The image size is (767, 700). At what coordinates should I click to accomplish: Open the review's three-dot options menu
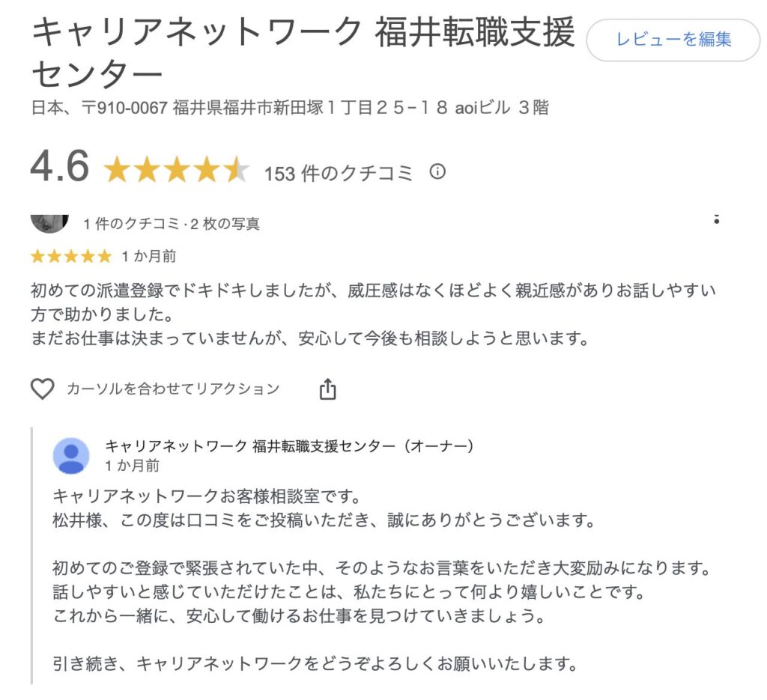pos(716,219)
